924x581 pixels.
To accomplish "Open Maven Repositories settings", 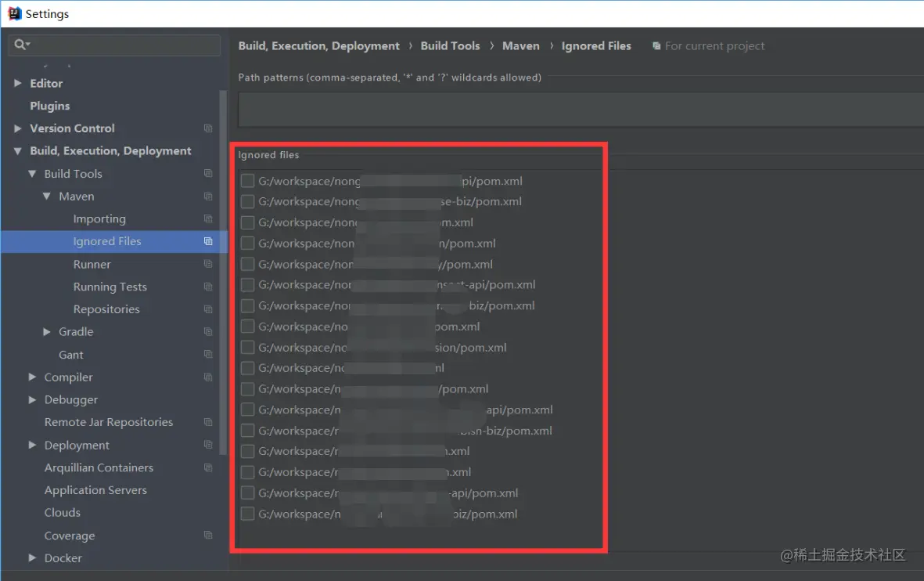I will pyautogui.click(x=106, y=309).
